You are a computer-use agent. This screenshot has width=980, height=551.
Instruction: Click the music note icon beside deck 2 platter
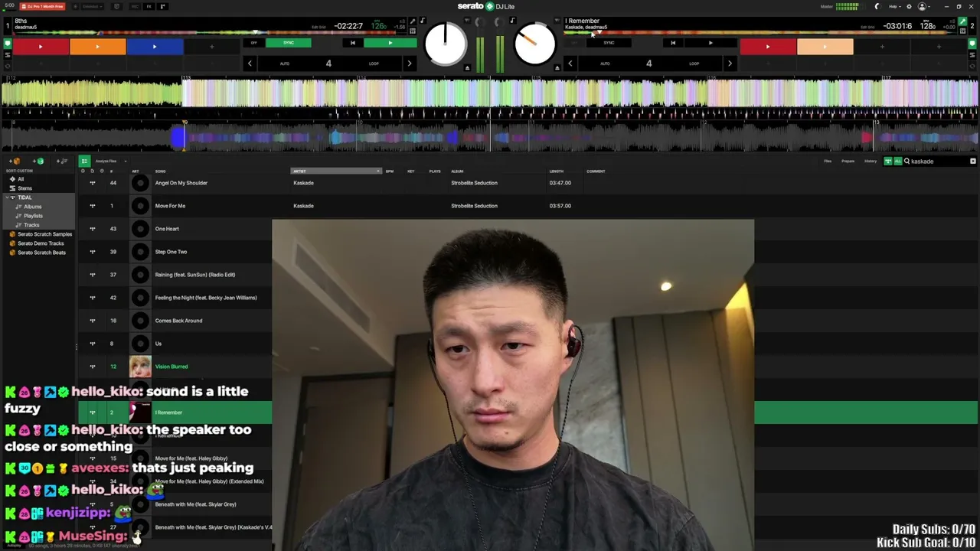(x=512, y=21)
